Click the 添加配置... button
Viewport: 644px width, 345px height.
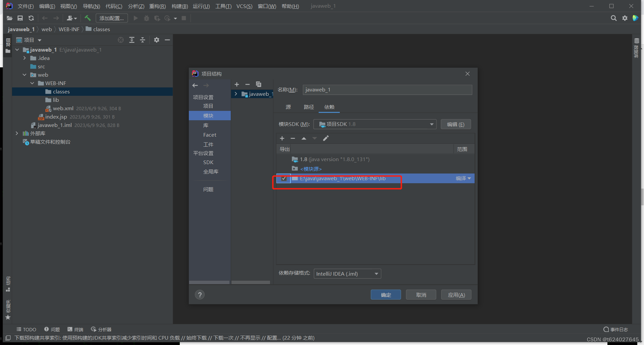point(112,18)
